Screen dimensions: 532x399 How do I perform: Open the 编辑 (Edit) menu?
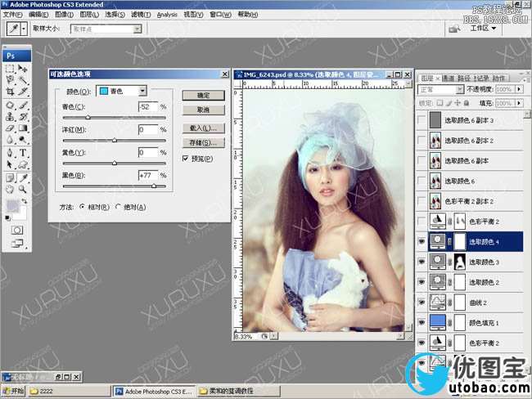tap(38, 15)
